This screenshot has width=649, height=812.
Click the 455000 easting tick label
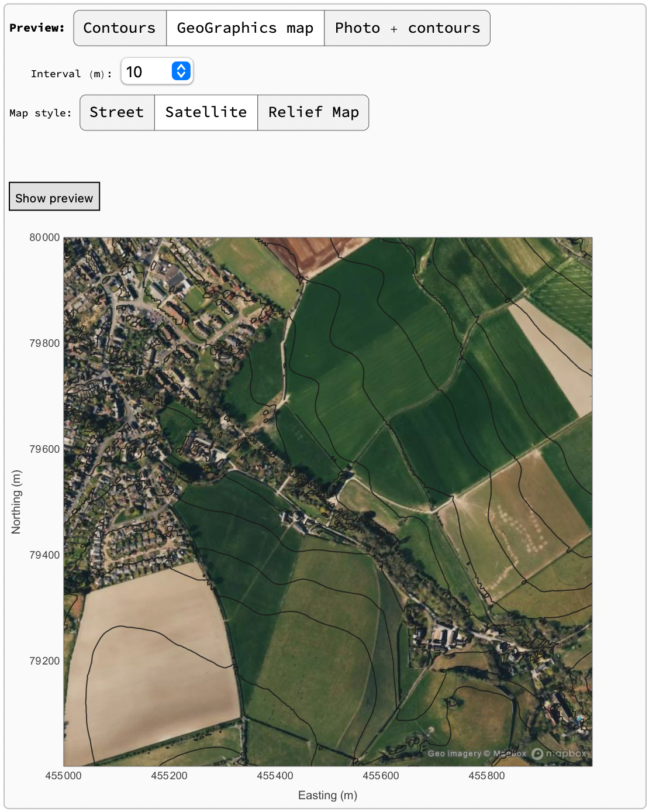64,776
